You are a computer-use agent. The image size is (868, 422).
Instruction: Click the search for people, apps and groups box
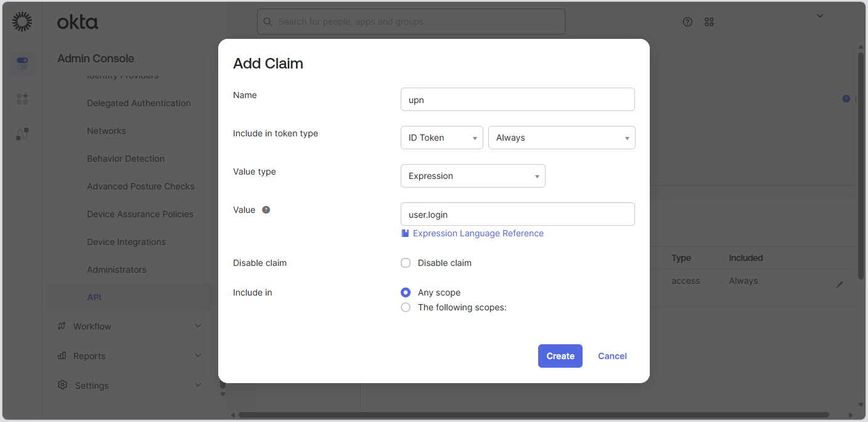(x=411, y=22)
